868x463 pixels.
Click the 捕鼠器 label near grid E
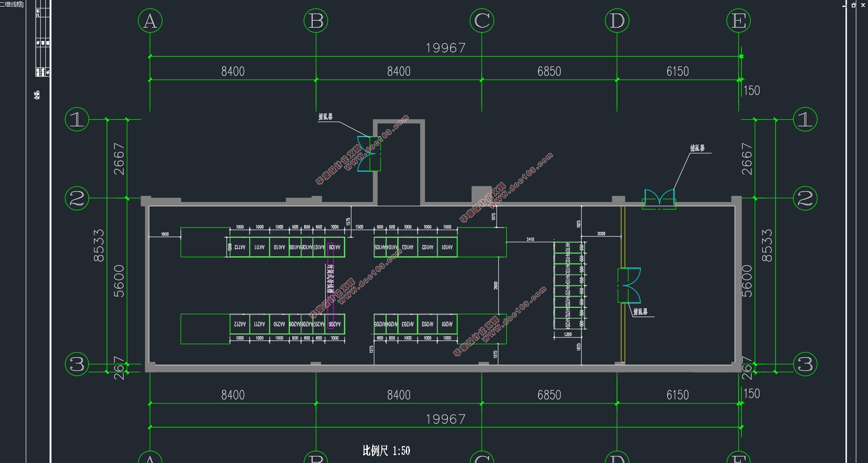(x=697, y=148)
